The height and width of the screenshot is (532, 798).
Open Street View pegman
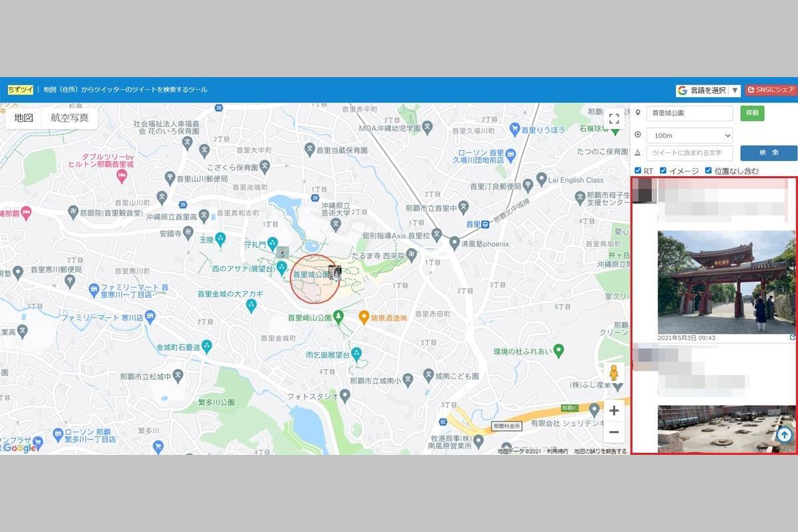(614, 373)
